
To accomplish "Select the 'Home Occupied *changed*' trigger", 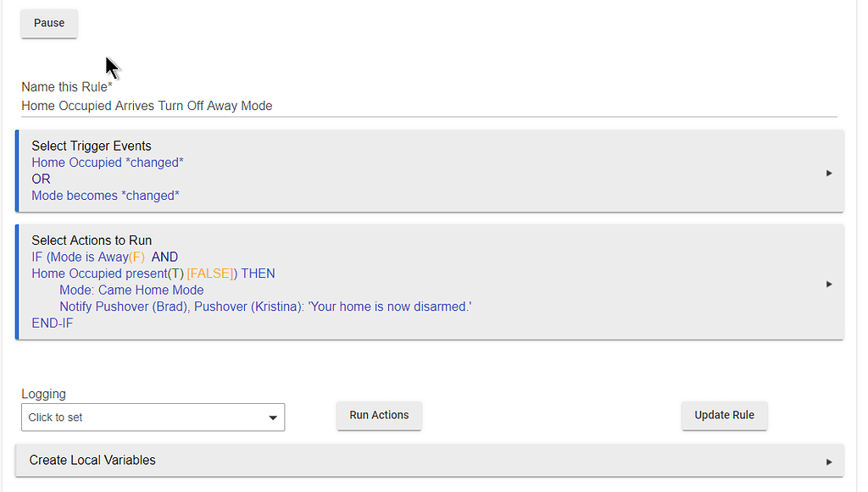I will [x=108, y=163].
